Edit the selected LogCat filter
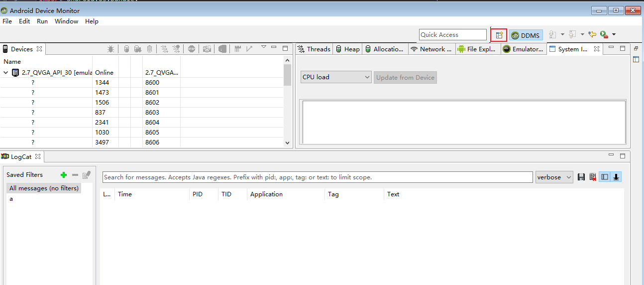Screen dimensions: 644x285 87,175
